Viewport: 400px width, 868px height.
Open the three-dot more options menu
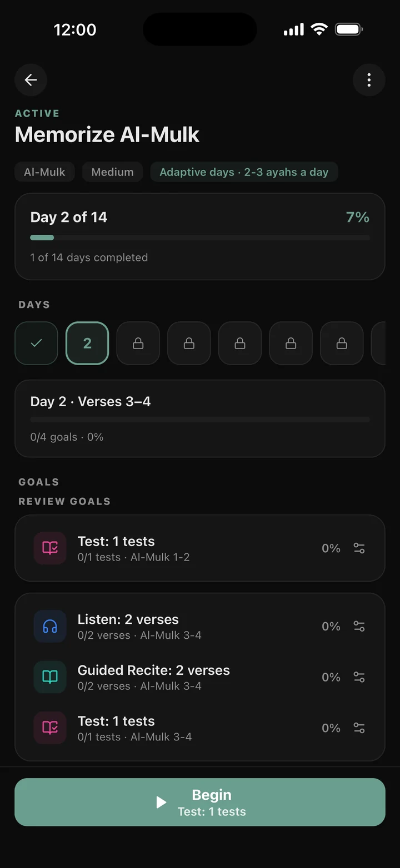369,80
